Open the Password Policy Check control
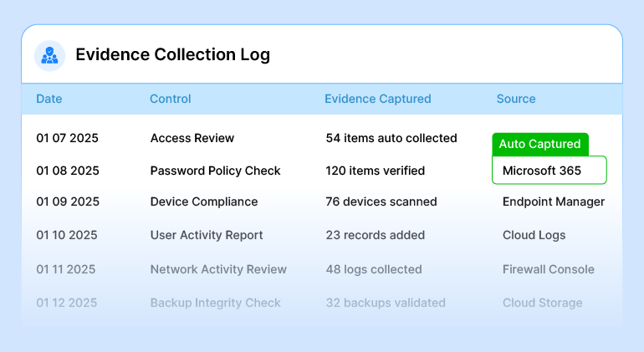Viewport: 644px width, 352px height. (x=215, y=171)
